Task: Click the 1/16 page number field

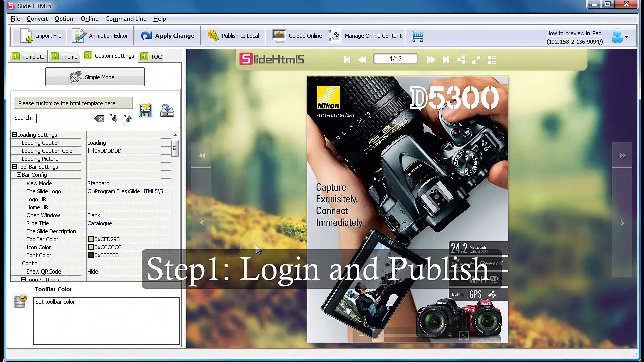Action: coord(395,59)
